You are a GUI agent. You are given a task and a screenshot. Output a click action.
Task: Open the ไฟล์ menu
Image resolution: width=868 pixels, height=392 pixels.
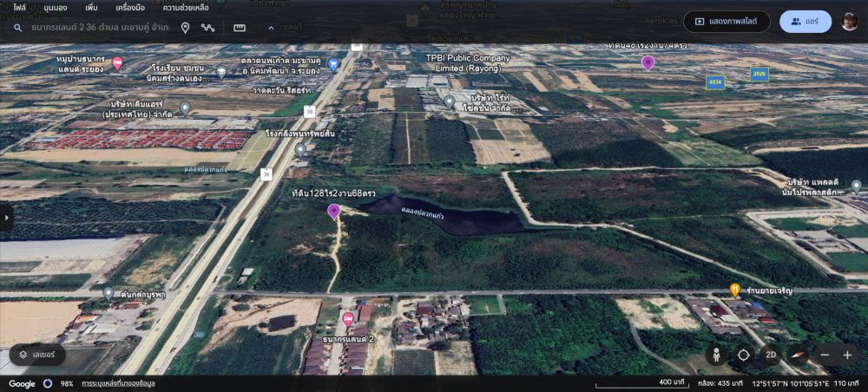coord(19,7)
